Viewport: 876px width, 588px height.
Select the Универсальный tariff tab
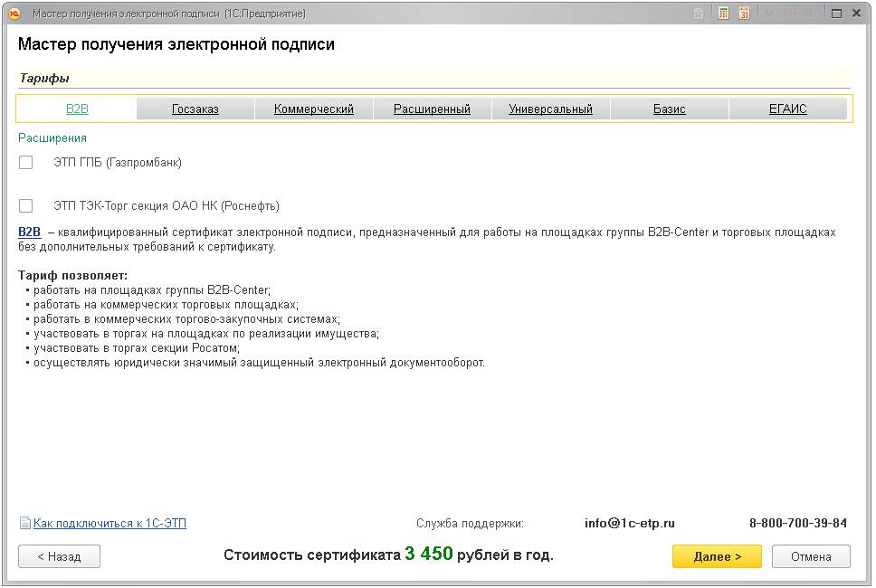(x=550, y=109)
